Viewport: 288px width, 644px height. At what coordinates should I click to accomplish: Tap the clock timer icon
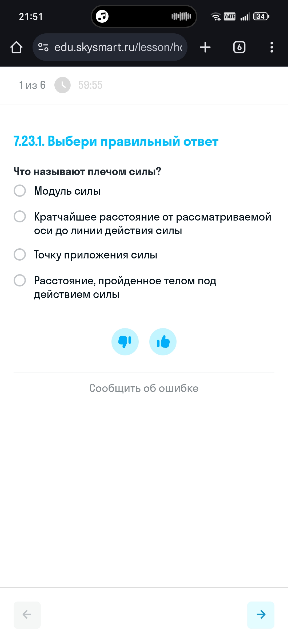(62, 85)
